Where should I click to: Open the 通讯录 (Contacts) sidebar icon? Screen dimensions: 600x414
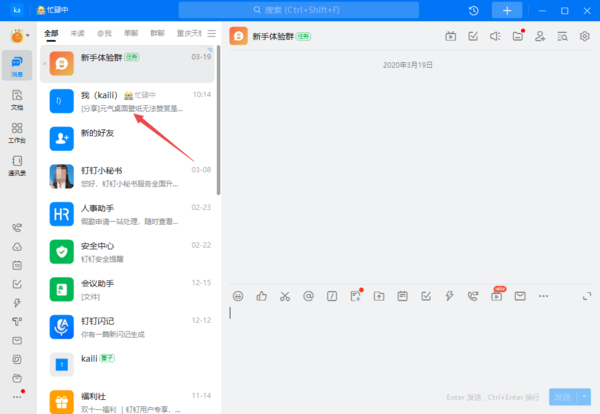pos(17,165)
